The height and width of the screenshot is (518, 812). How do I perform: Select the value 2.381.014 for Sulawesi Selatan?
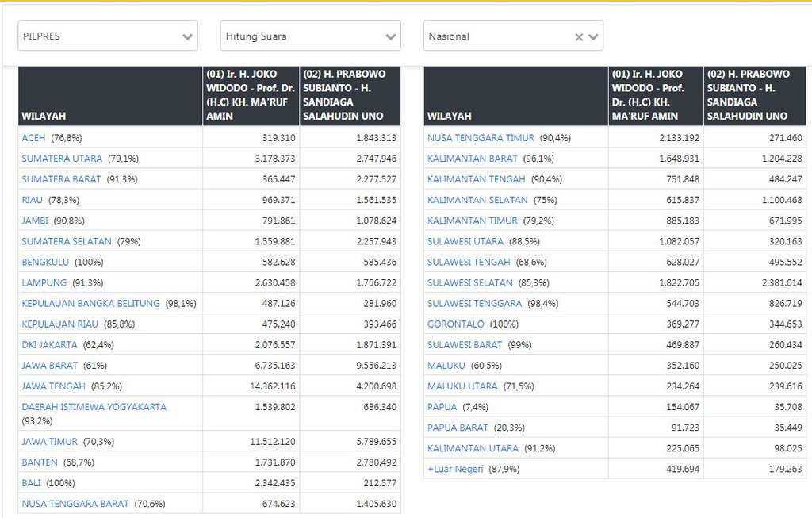click(x=782, y=283)
